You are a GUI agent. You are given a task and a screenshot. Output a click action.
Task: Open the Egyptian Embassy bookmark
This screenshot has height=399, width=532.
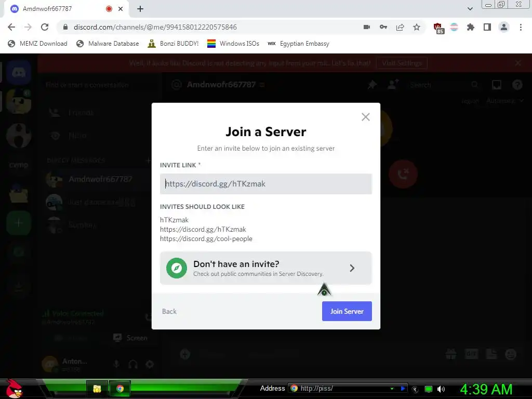click(x=298, y=44)
